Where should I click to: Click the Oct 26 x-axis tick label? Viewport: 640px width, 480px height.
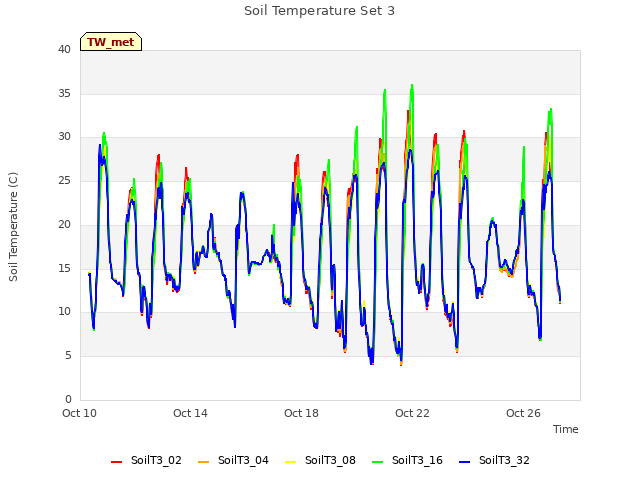pos(523,413)
